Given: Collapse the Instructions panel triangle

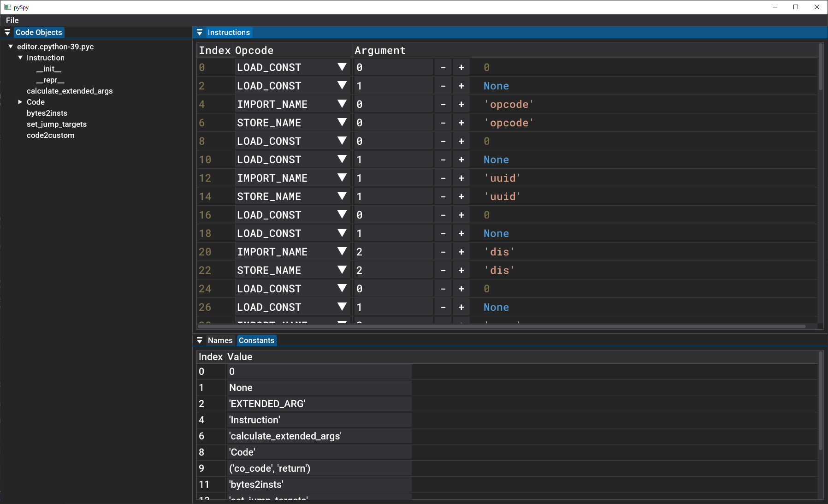Looking at the screenshot, I should pos(200,32).
